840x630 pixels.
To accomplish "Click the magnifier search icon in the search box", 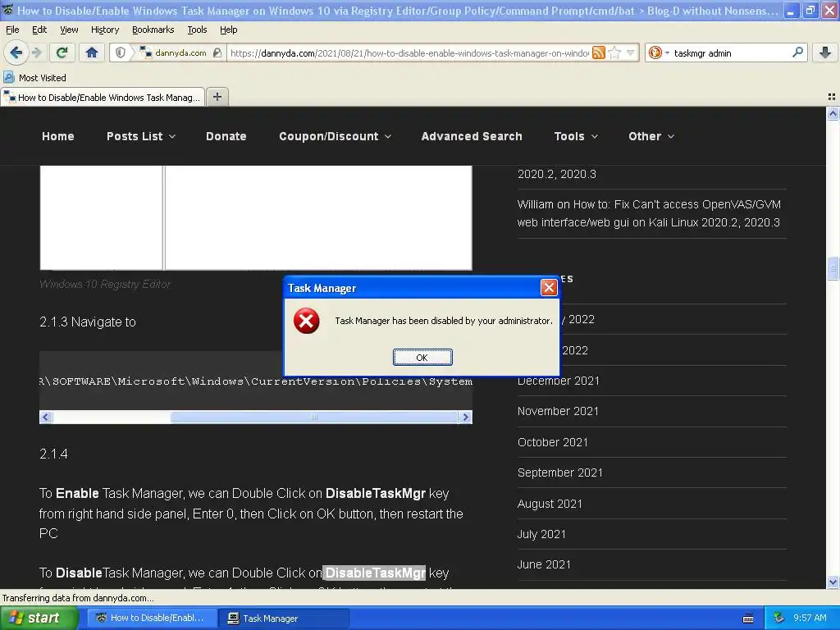I will [x=797, y=52].
